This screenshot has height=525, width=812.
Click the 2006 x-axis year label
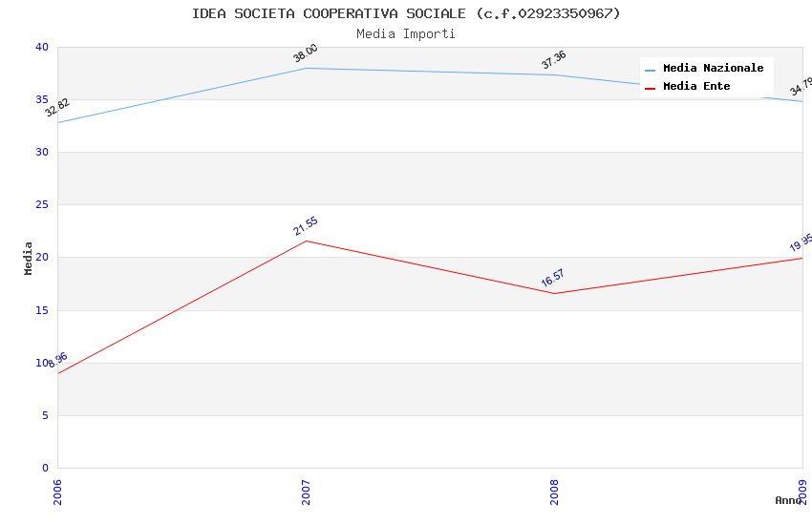(57, 492)
